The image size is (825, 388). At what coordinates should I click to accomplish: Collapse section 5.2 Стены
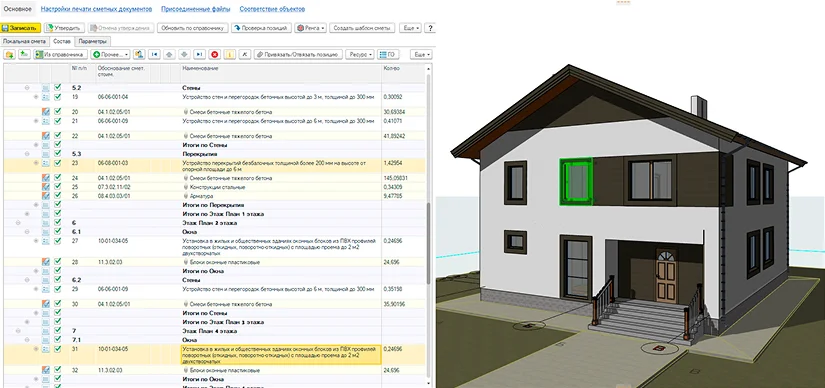(x=27, y=88)
